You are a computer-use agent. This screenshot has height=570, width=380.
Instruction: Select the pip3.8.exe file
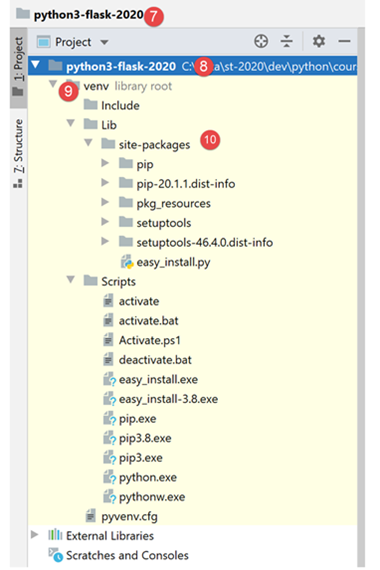pos(145,439)
